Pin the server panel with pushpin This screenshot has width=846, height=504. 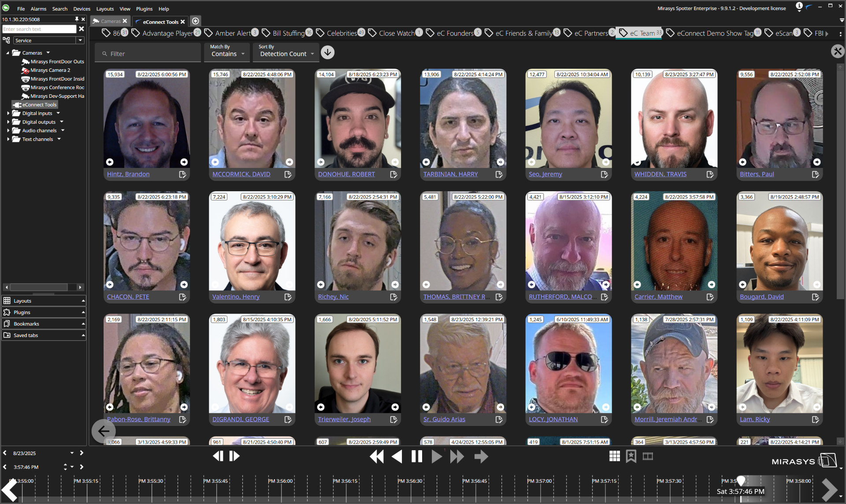pos(77,19)
